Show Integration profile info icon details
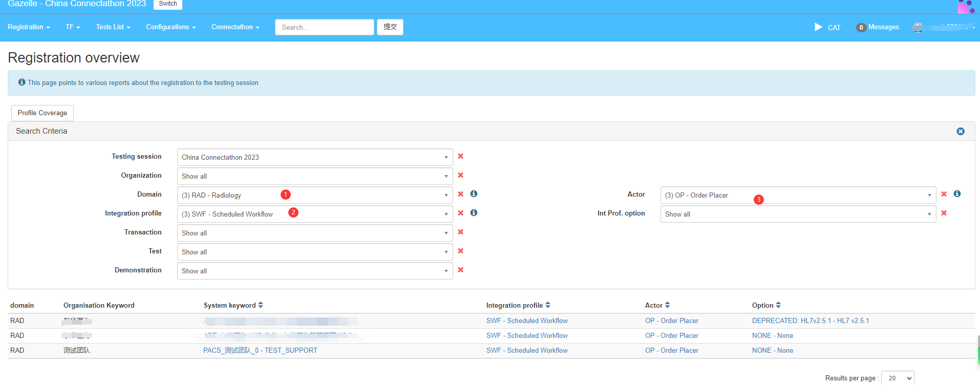 (474, 212)
